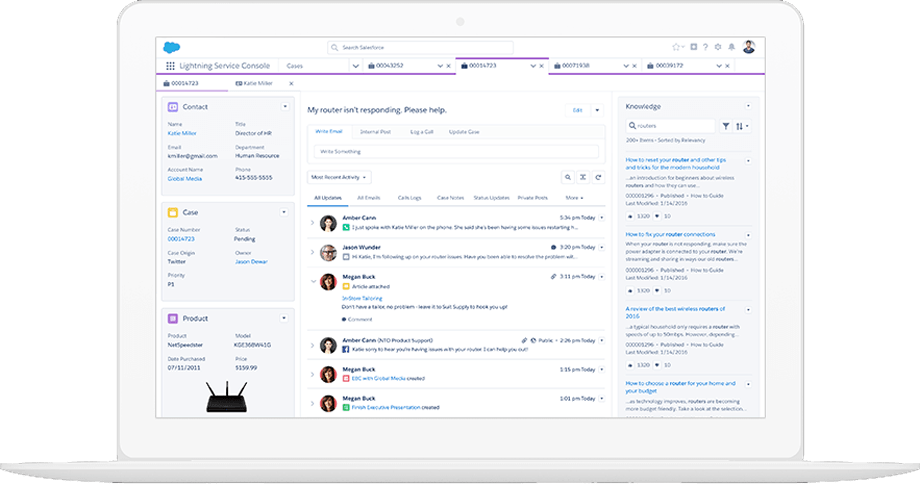920x484 pixels.
Task: Refresh the activity feed
Action: coord(598,177)
